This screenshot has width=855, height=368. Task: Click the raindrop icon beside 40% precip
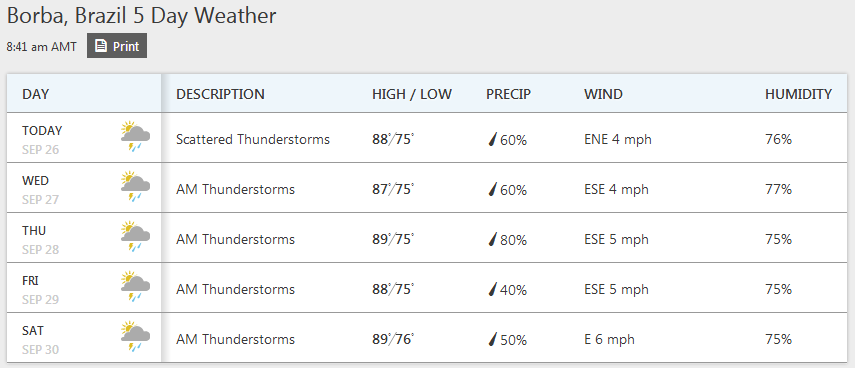point(492,289)
